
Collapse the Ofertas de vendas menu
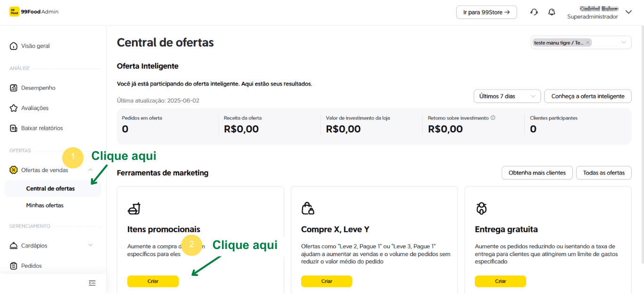90,170
